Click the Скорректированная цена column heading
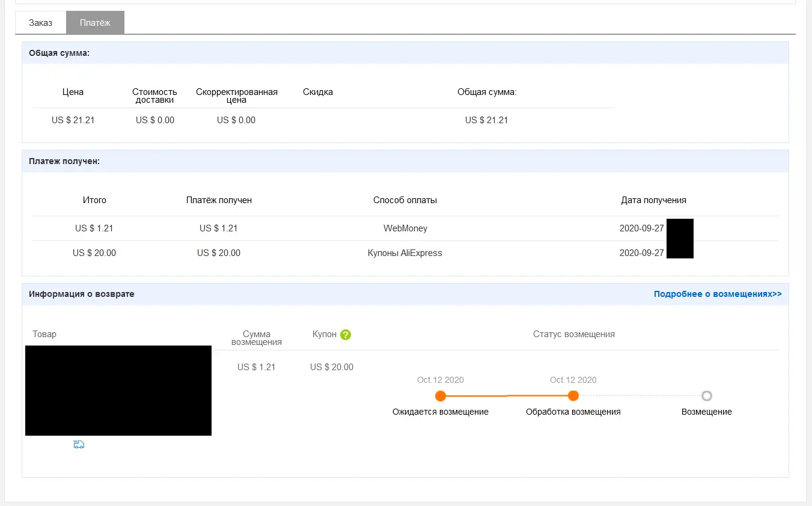The width and height of the screenshot is (812, 506). 237,96
